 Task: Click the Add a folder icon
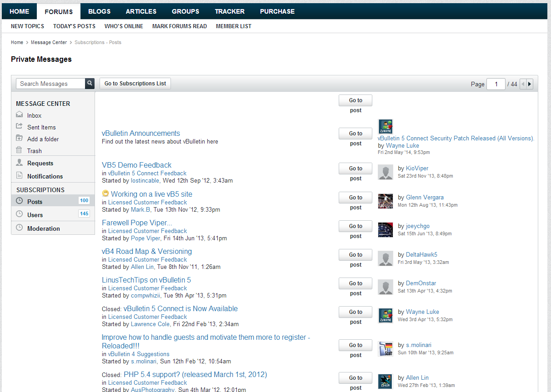(20, 139)
